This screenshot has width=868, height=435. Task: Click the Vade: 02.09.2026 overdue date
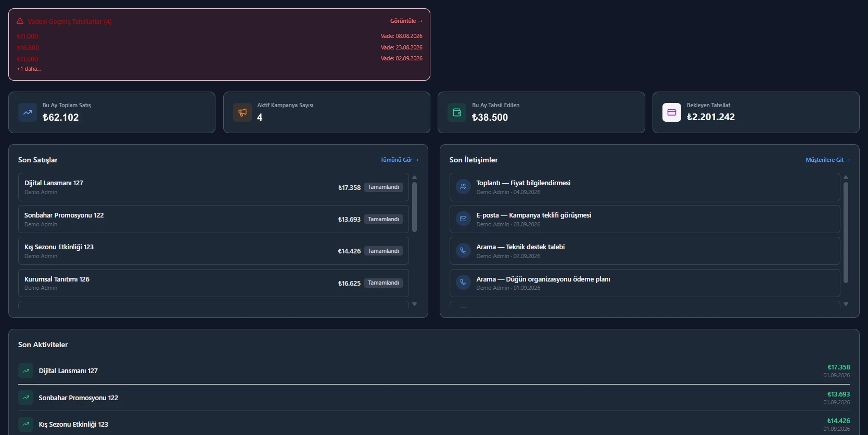[x=401, y=58]
